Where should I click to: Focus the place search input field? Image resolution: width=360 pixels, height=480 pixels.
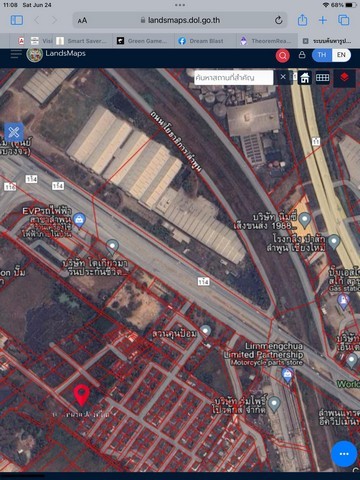tap(234, 78)
